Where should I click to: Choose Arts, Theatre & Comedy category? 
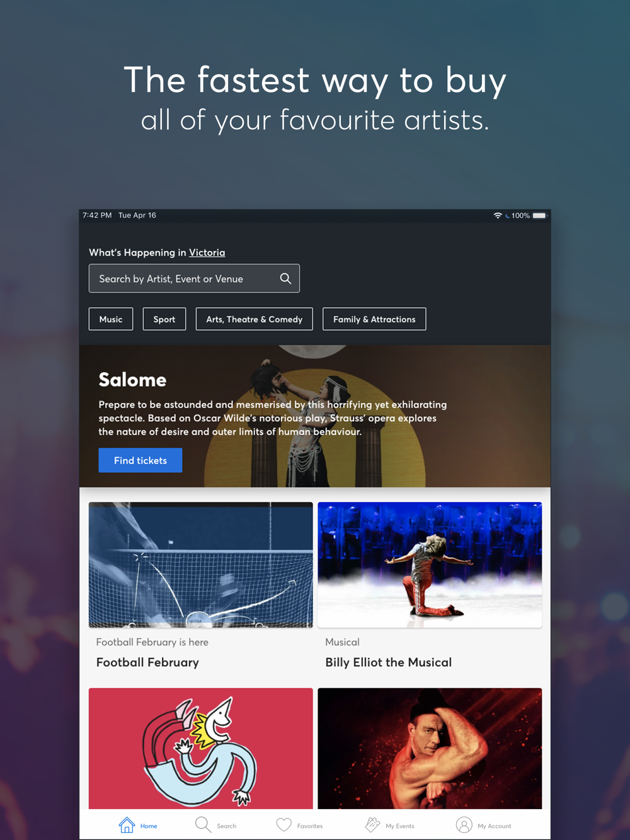pyautogui.click(x=255, y=319)
